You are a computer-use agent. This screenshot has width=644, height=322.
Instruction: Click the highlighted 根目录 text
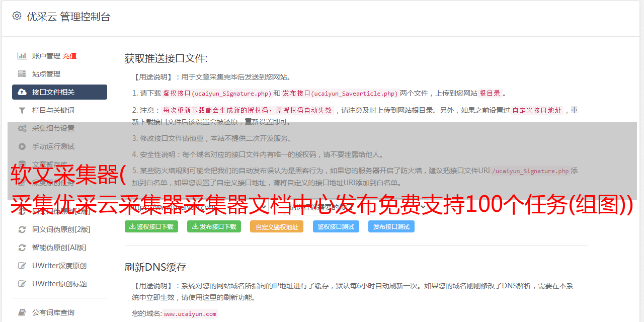(x=490, y=93)
